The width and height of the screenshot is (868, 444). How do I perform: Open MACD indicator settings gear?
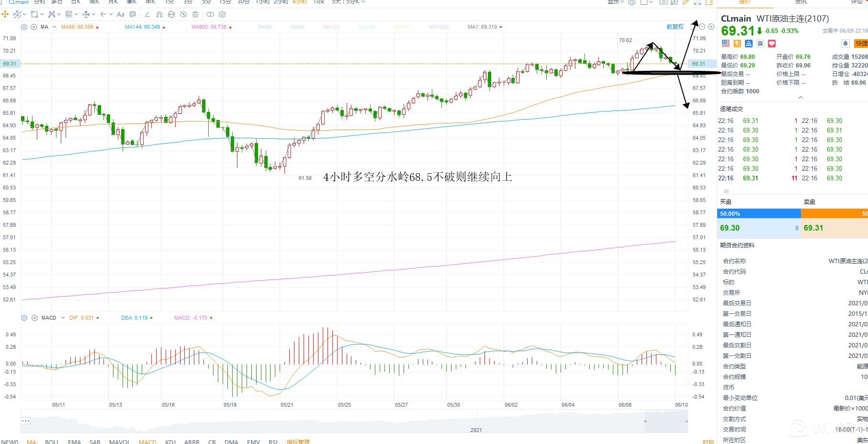(x=24, y=318)
